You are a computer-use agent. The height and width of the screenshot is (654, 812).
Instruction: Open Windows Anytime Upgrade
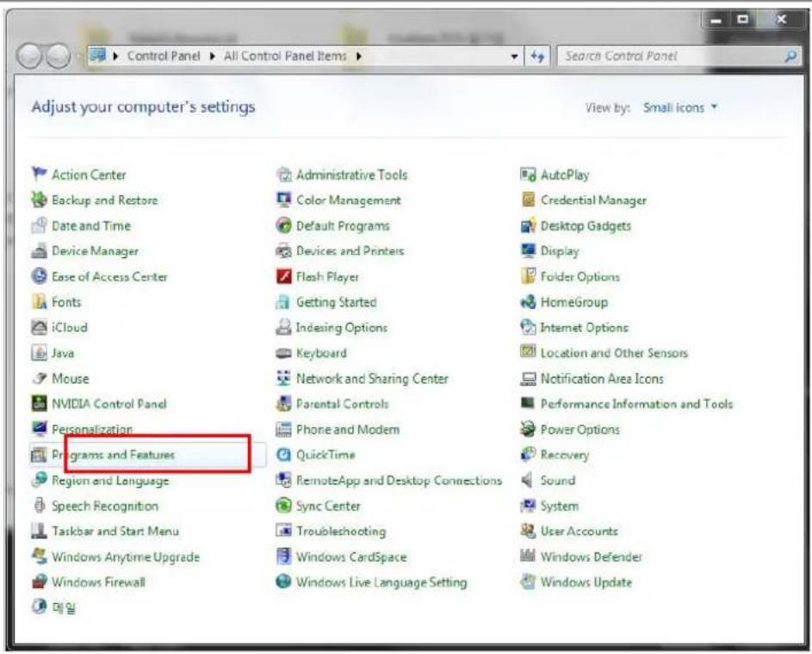coord(126,557)
